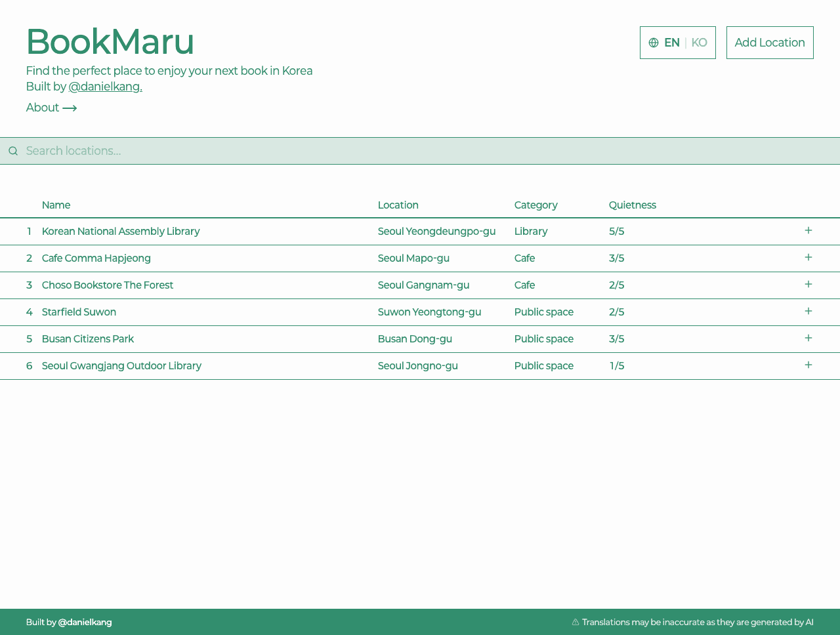Click the globe language icon
Screen dimensions: 840x635
coord(654,43)
